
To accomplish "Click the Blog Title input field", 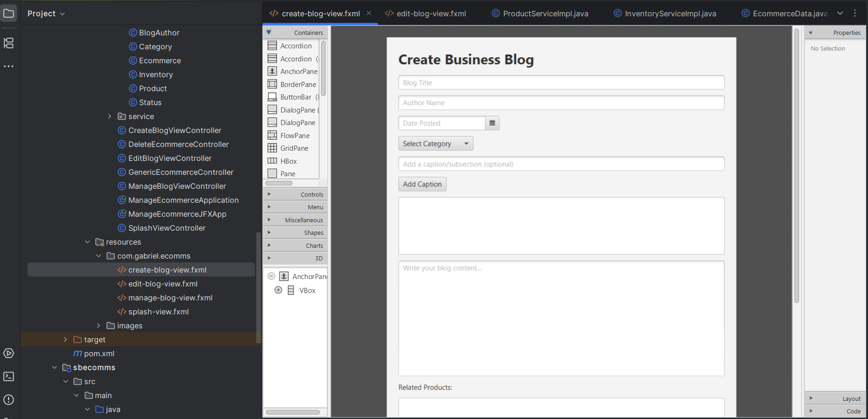I will (x=561, y=83).
